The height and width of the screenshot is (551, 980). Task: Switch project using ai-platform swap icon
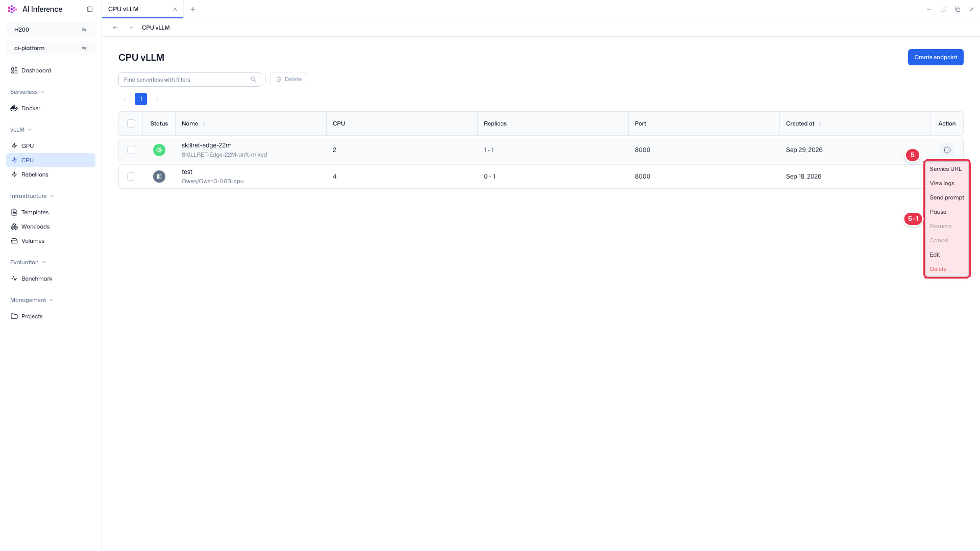click(84, 48)
